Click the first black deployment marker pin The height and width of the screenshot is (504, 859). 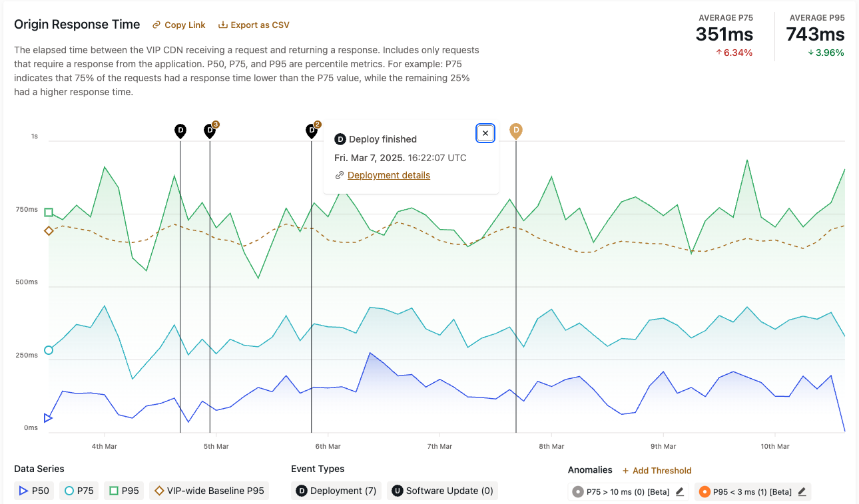click(x=180, y=131)
